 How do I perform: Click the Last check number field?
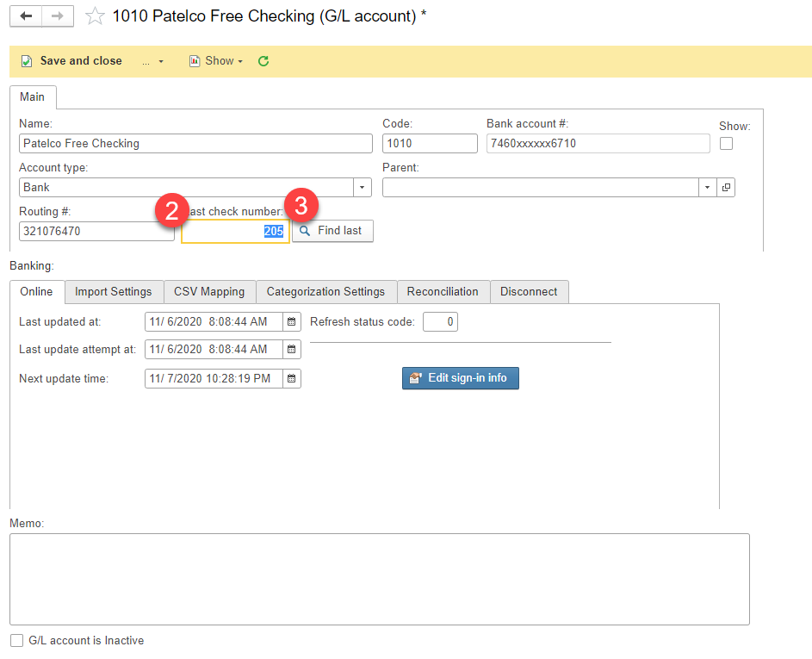[235, 231]
